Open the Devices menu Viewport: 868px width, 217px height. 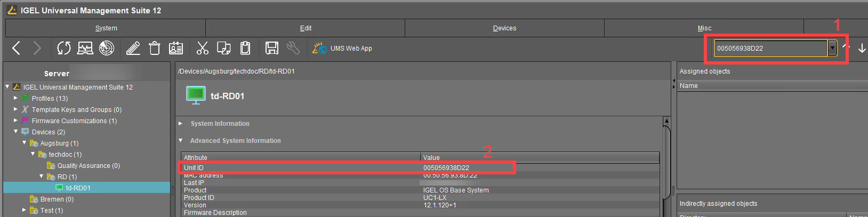click(504, 28)
